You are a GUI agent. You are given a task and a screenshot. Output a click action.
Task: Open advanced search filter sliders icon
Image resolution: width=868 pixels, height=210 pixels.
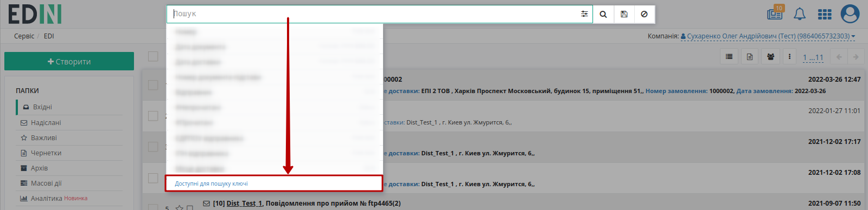click(x=584, y=14)
